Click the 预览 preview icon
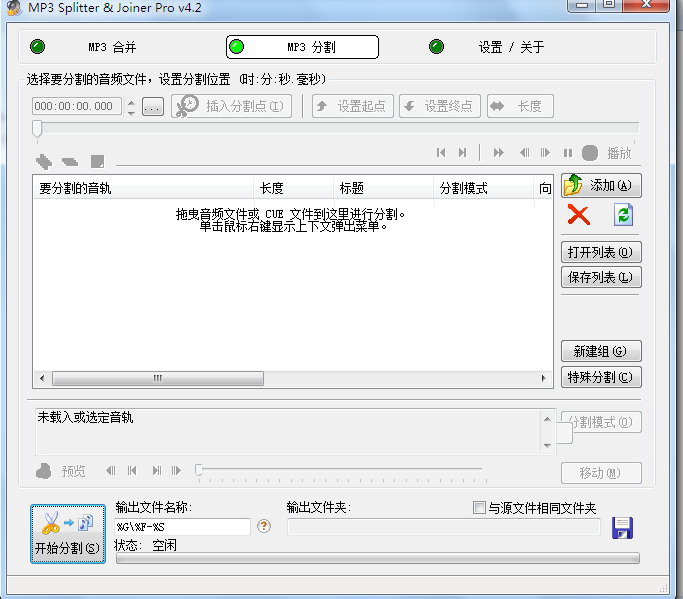Viewport: 683px width, 599px height. coord(44,471)
